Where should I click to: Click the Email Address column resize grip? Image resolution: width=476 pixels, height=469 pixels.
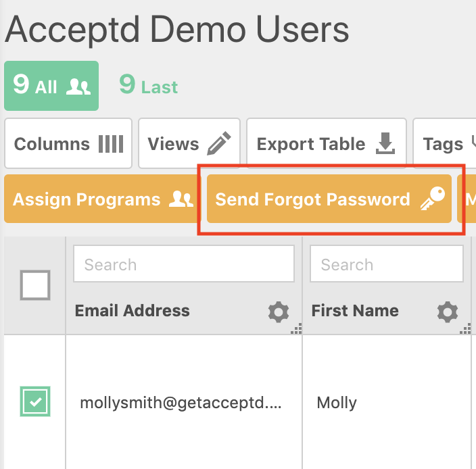[x=297, y=328]
